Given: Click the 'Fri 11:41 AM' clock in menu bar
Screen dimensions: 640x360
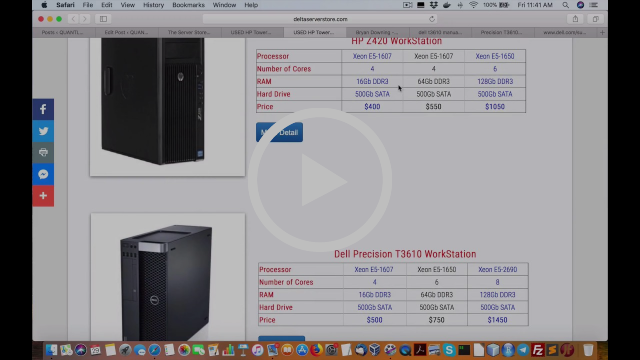Looking at the screenshot, I should [x=535, y=5].
